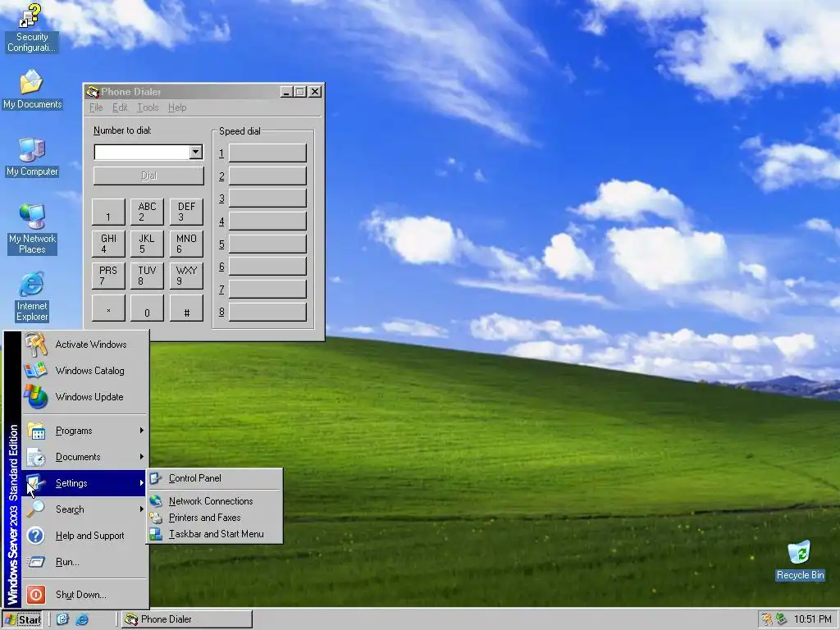The image size is (840, 630).
Task: Tap the TUV 8 keypad button
Action: coord(147,276)
